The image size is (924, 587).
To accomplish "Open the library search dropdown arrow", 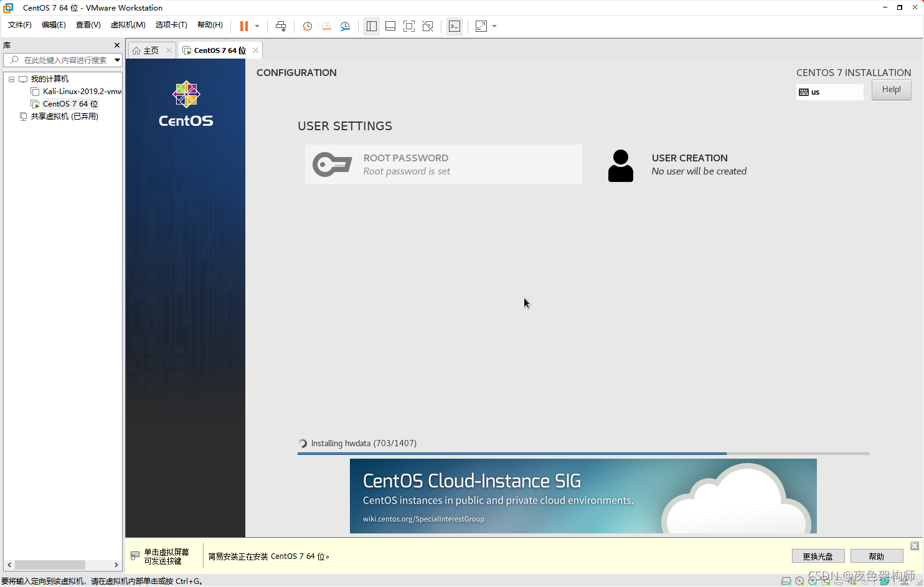I will click(117, 60).
